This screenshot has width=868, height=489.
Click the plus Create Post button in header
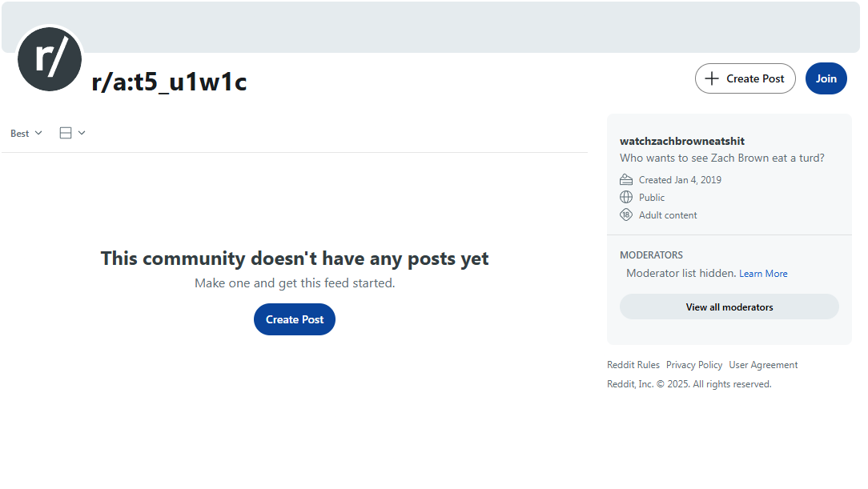coord(745,78)
